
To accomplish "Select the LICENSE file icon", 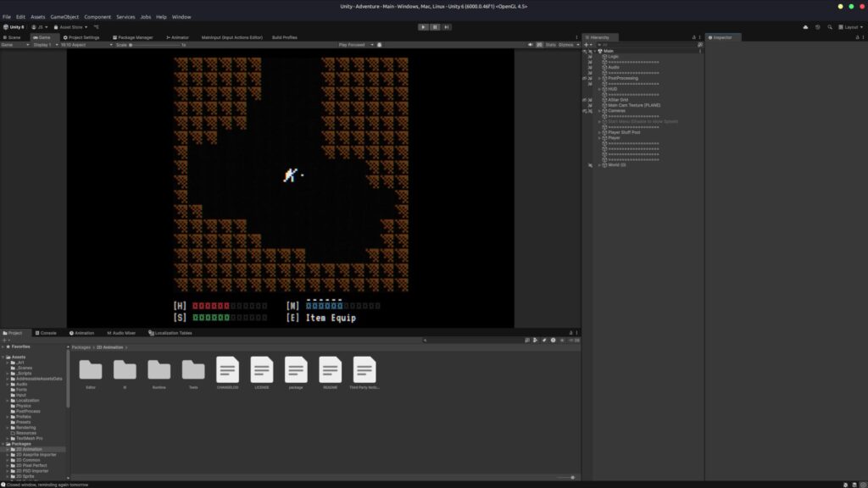I will 262,369.
